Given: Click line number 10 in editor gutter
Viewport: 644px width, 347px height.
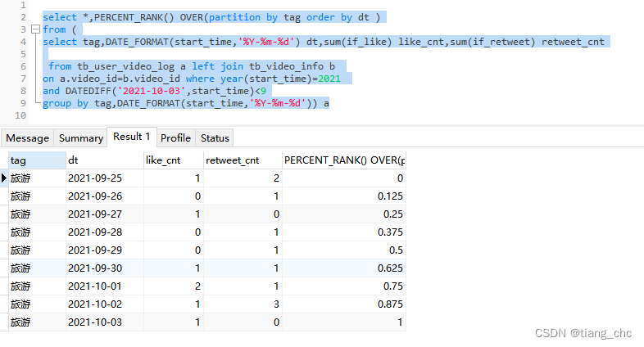Looking at the screenshot, I should 20,115.
